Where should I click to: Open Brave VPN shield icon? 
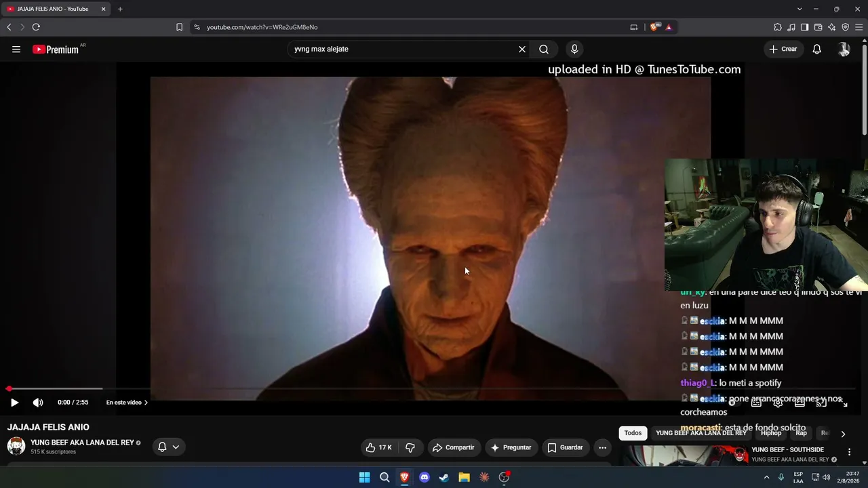tap(845, 27)
